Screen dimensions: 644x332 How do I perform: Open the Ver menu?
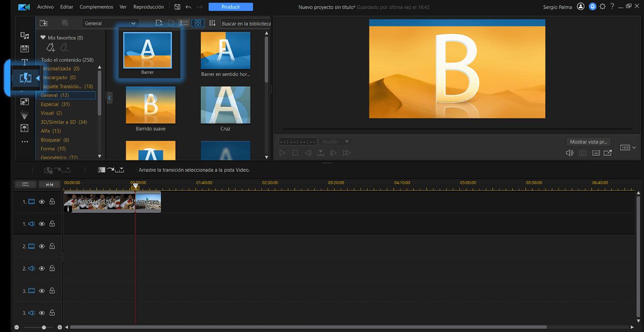pos(123,7)
